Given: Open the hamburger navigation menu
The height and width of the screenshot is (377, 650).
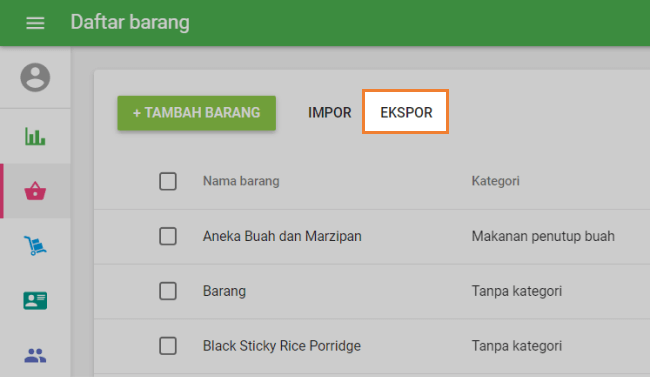Looking at the screenshot, I should point(35,23).
